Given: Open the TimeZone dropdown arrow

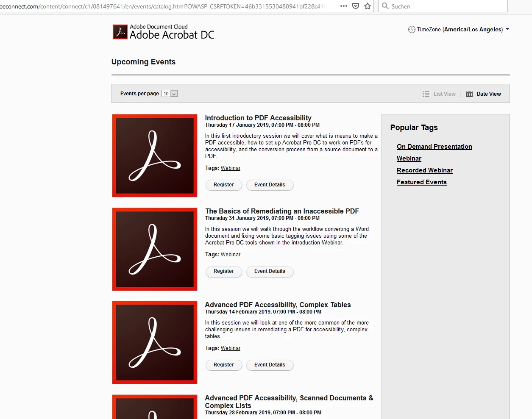Looking at the screenshot, I should (x=507, y=29).
